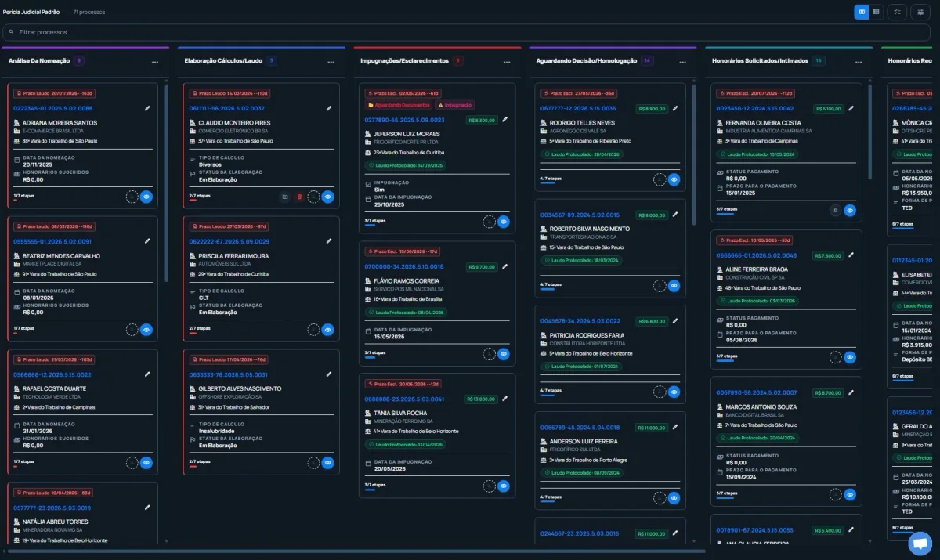Click D assignee avatar on Fernanda Oliveira Costa card
Image resolution: width=940 pixels, height=560 pixels.
coord(835,210)
